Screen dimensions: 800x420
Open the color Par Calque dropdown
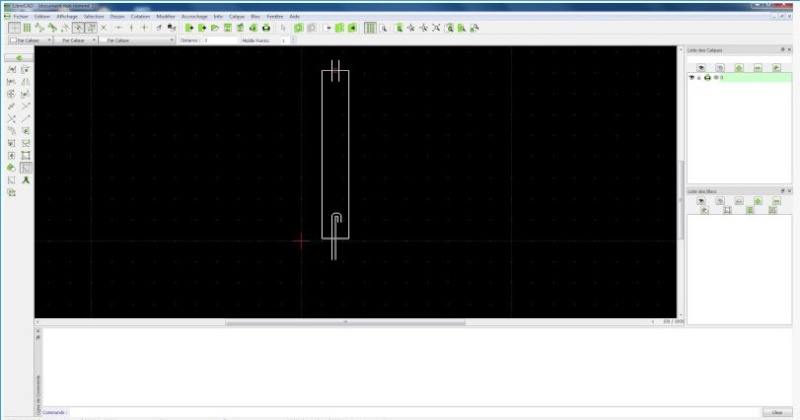pyautogui.click(x=31, y=40)
